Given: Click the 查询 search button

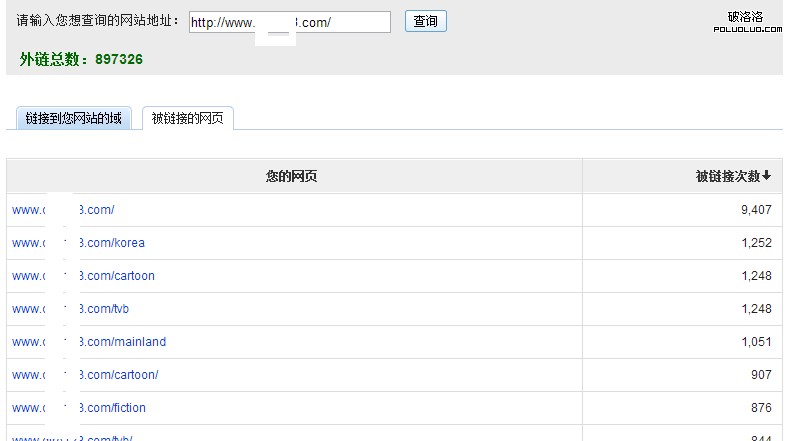Looking at the screenshot, I should tap(425, 21).
